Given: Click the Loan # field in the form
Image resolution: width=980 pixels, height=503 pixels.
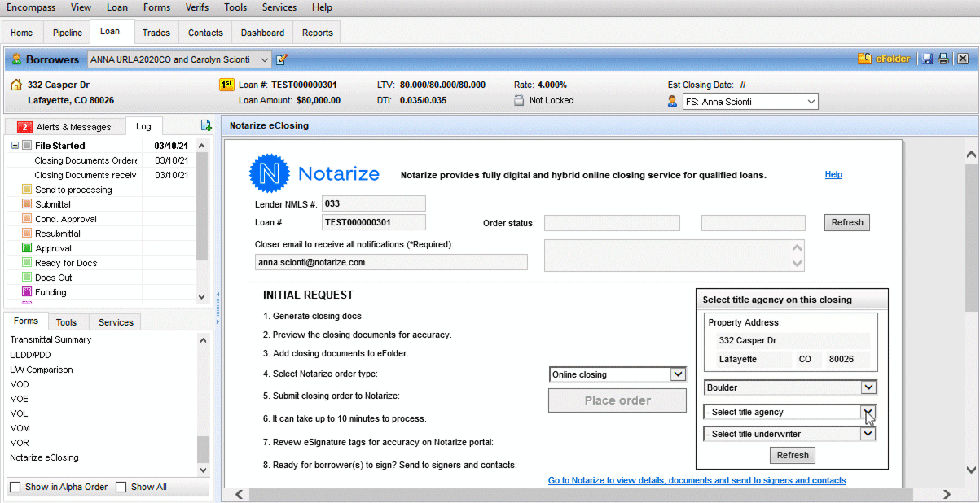Looking at the screenshot, I should coord(374,222).
